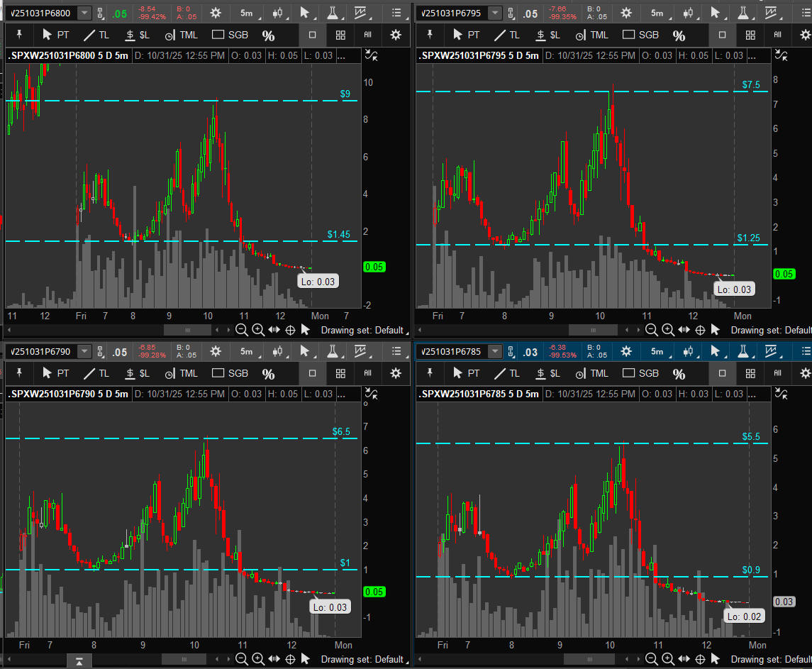Expand symbol dropdown arrow next to 251031P6800
812x669 pixels.
(x=84, y=13)
